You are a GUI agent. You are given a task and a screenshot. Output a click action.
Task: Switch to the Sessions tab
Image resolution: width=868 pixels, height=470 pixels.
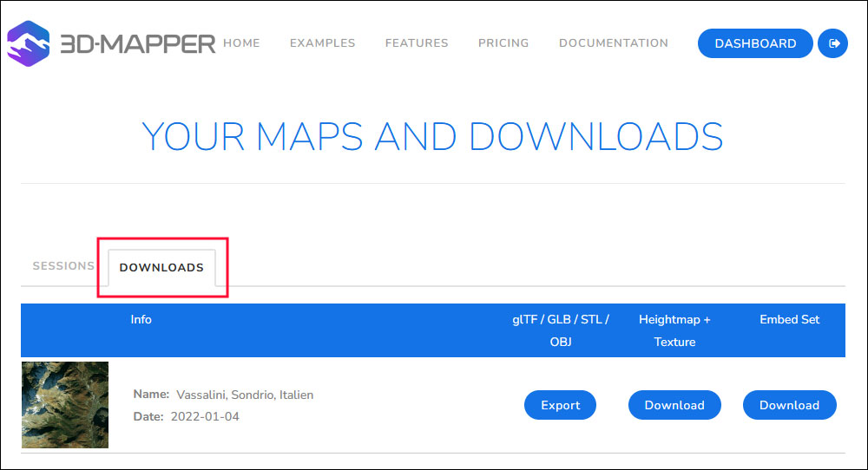[x=63, y=266]
